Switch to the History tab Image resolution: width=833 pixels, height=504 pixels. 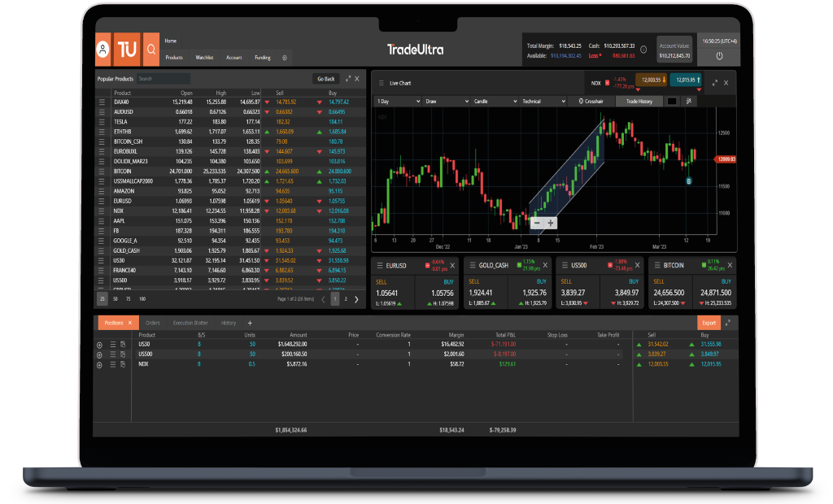click(x=229, y=323)
